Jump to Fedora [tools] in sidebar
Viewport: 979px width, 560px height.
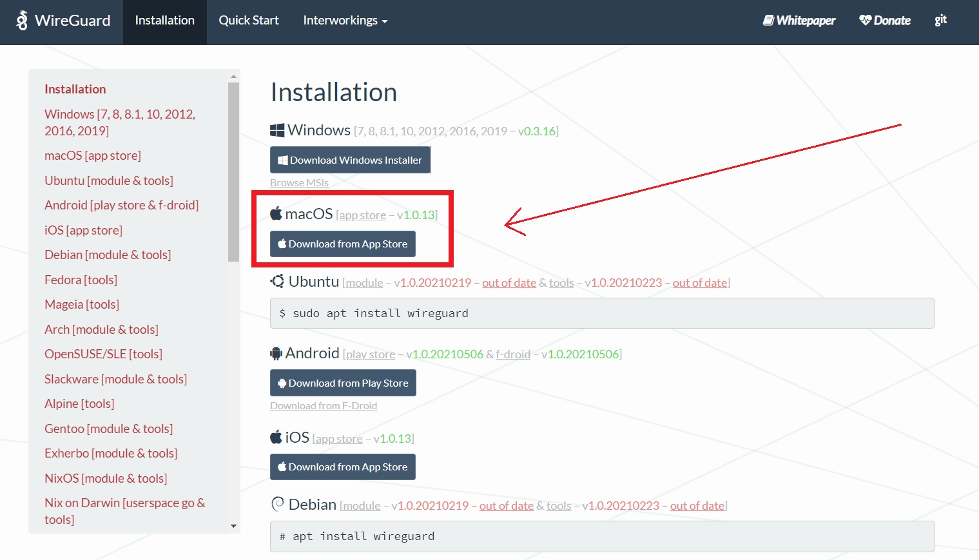(81, 280)
